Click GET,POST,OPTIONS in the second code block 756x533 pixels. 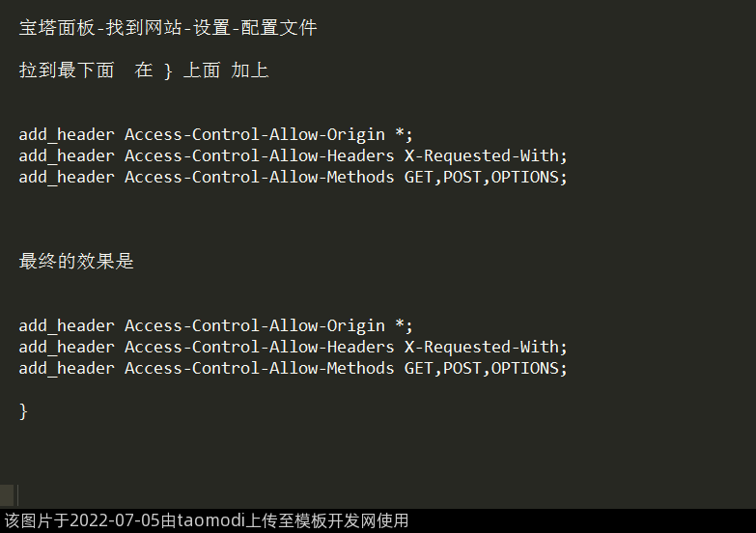pyautogui.click(x=483, y=368)
